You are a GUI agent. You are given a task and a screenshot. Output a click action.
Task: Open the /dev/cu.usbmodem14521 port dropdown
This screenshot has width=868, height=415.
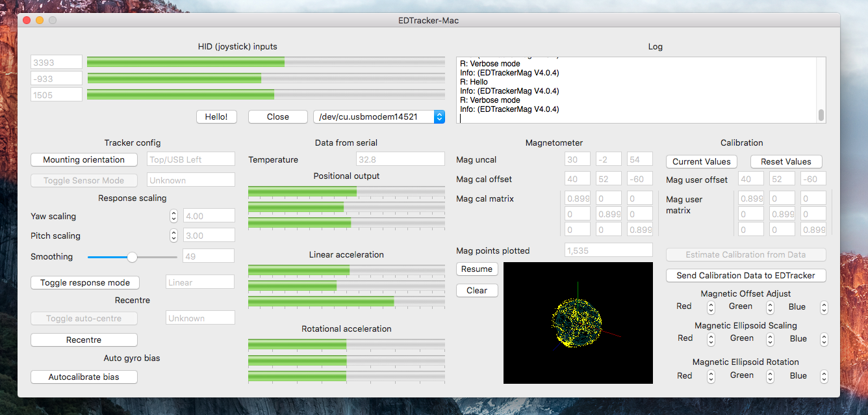(x=379, y=116)
